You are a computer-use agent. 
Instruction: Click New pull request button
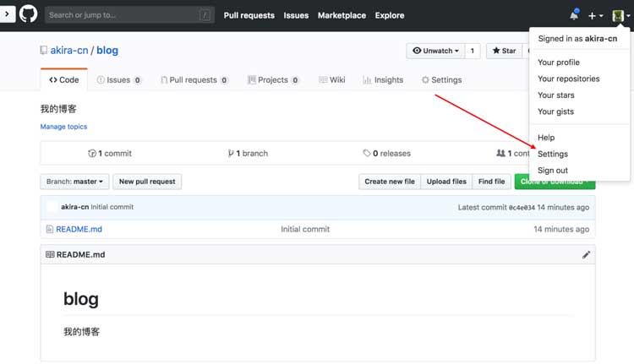147,182
